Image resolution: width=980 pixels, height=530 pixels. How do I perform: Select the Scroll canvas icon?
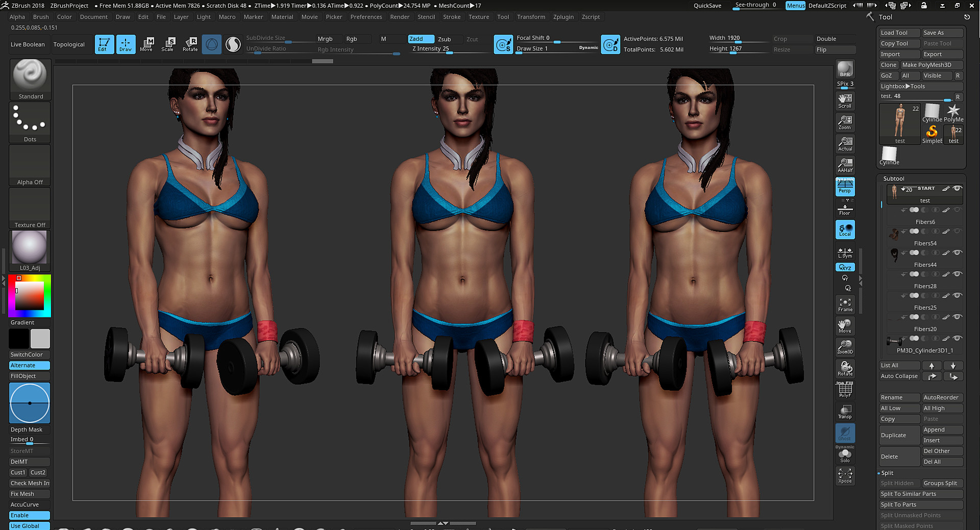tap(845, 101)
